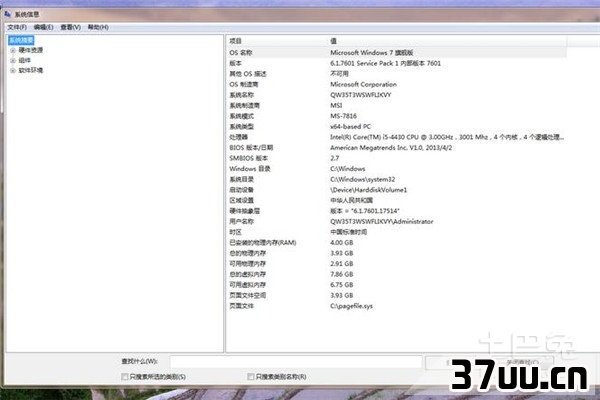
Task: Expand the 组件 tree node
Action: point(13,60)
